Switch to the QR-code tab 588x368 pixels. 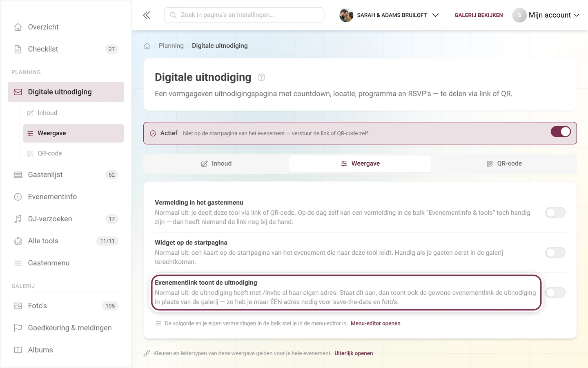click(504, 164)
